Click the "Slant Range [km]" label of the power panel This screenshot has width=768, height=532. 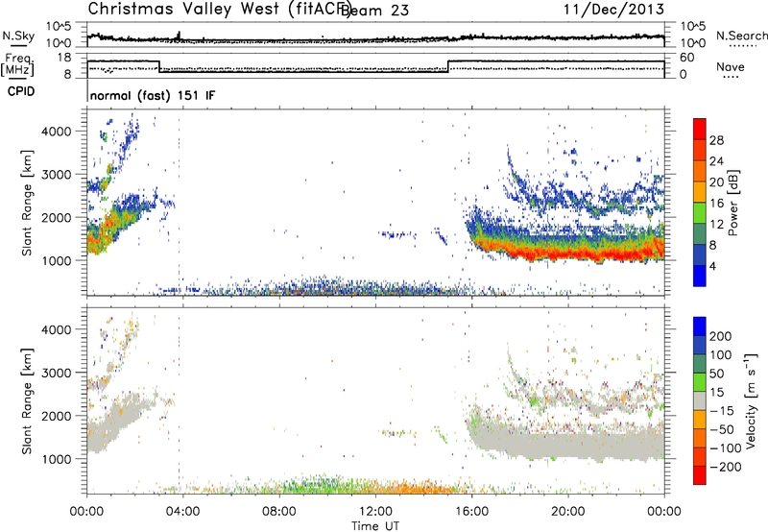pyautogui.click(x=27, y=203)
